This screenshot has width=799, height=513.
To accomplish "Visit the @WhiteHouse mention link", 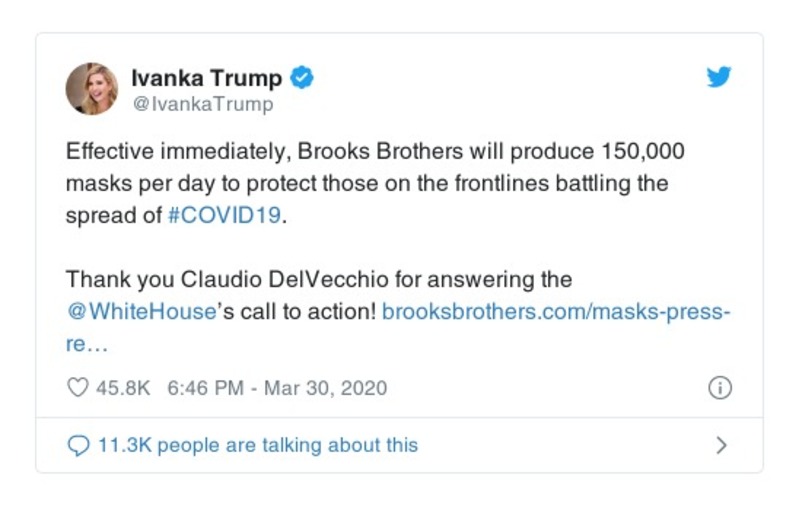I will (141, 310).
